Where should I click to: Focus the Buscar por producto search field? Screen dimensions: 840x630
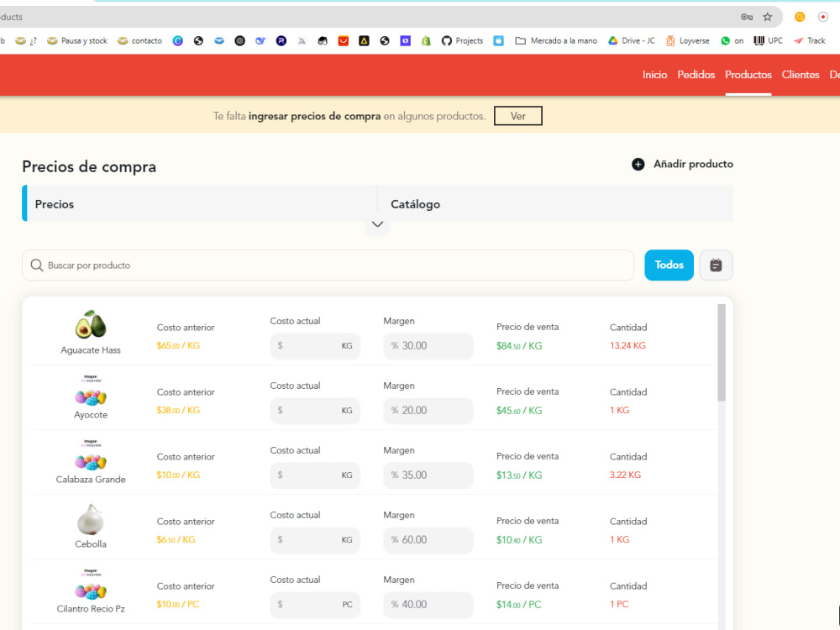click(x=328, y=265)
